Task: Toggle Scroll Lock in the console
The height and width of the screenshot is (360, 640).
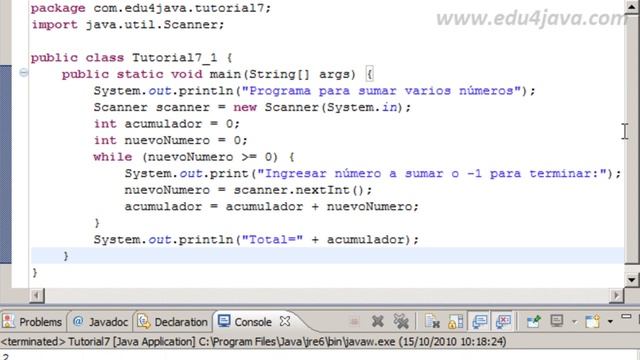Action: coord(456,322)
